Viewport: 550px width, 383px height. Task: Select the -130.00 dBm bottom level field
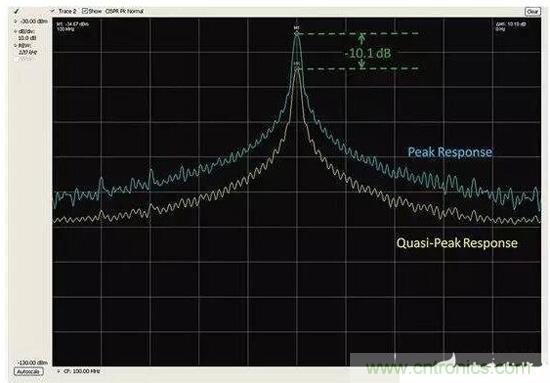33,363
